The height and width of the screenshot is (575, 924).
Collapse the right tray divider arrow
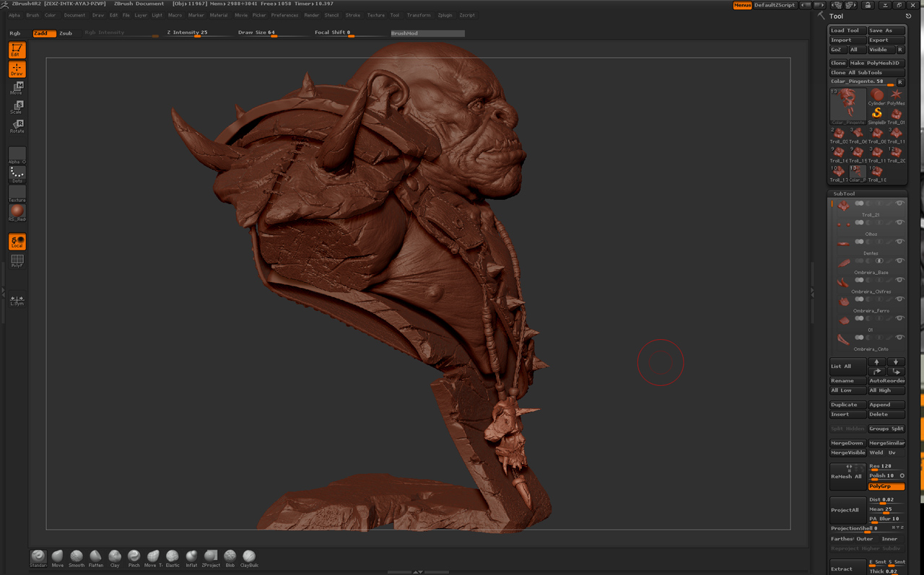812,291
